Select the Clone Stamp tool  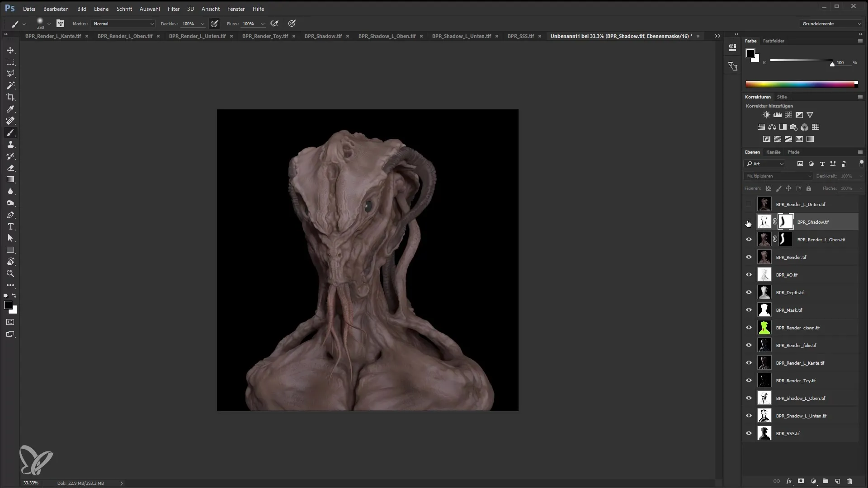coord(10,144)
